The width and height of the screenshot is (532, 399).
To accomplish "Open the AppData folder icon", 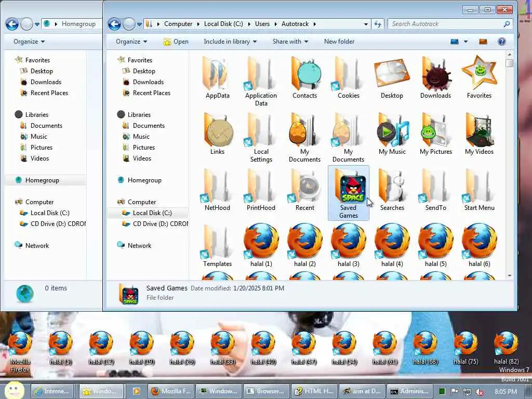I will coord(217,78).
